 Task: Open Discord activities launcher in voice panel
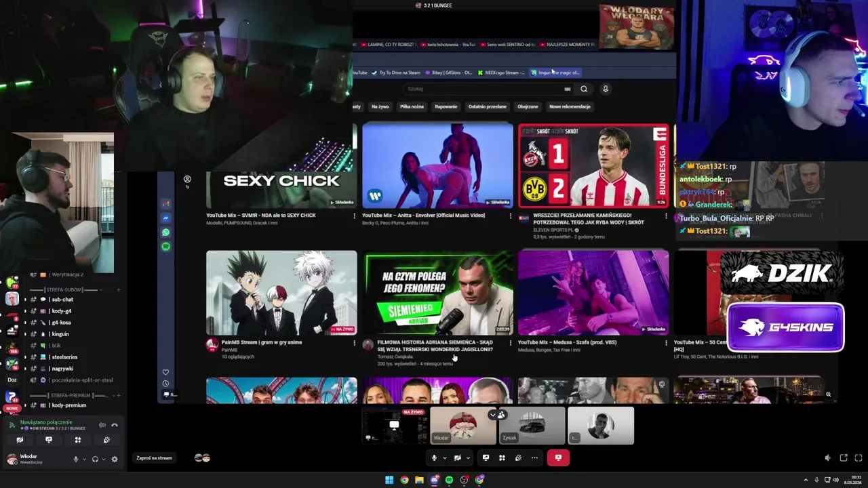point(78,440)
